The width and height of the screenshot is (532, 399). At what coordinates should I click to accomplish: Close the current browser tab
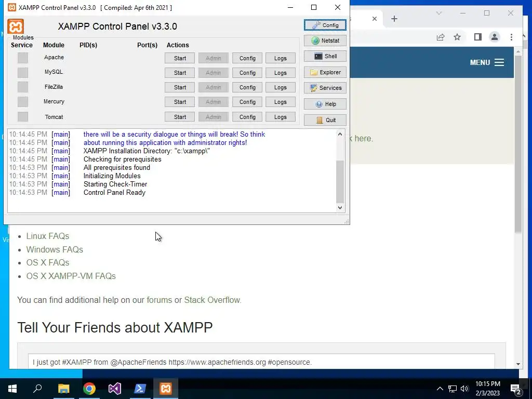[x=374, y=19]
